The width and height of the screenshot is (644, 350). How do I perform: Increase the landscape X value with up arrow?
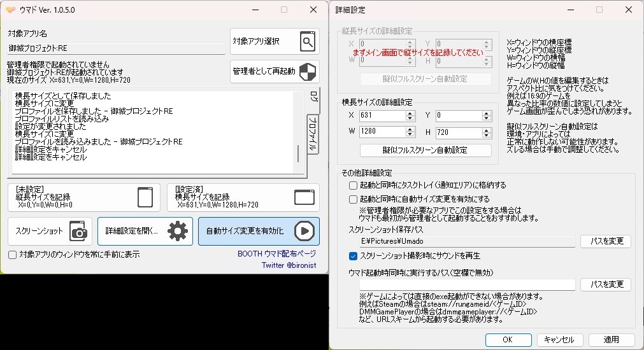(411, 113)
